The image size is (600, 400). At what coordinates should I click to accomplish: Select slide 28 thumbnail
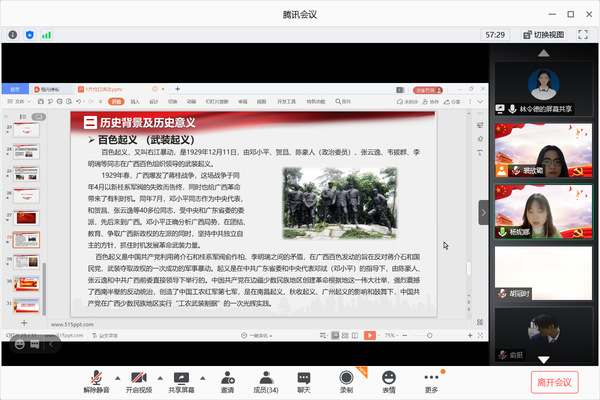pyautogui.click(x=26, y=240)
